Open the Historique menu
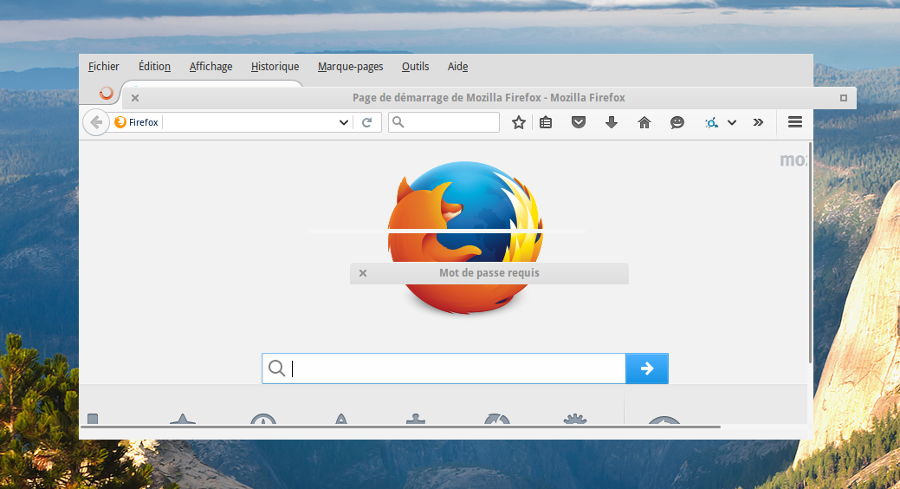This screenshot has height=489, width=900. 275,67
